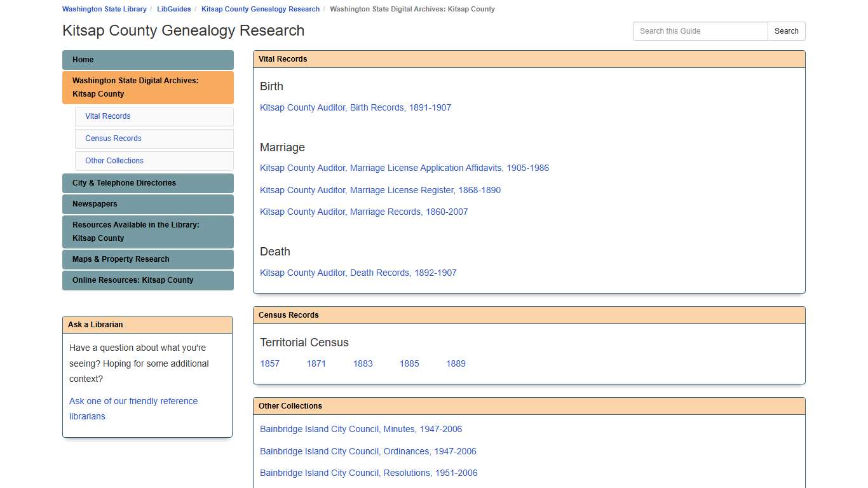Open Maps & Property Research
The image size is (868, 488).
tap(121, 259)
